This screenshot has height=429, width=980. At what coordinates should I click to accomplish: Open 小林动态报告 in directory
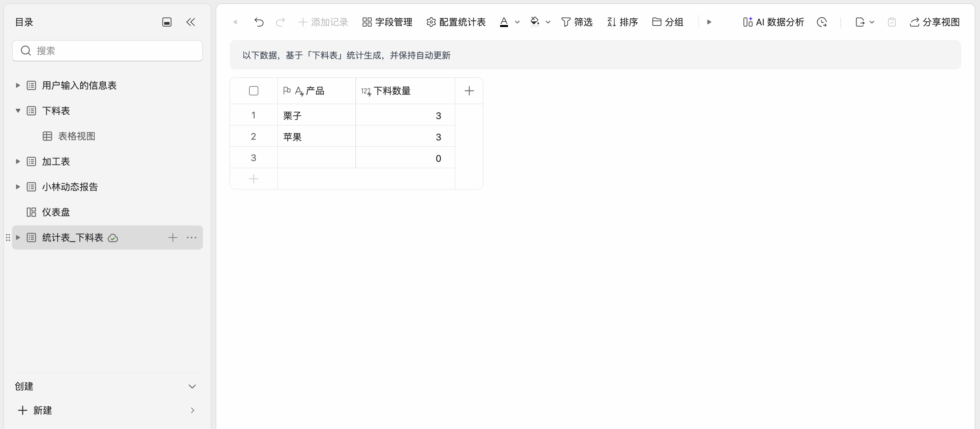click(x=70, y=187)
